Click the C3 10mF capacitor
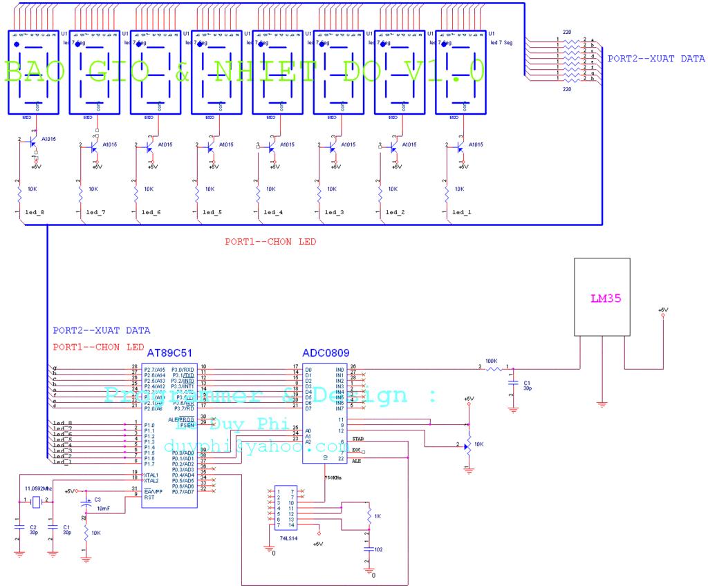 [x=86, y=504]
